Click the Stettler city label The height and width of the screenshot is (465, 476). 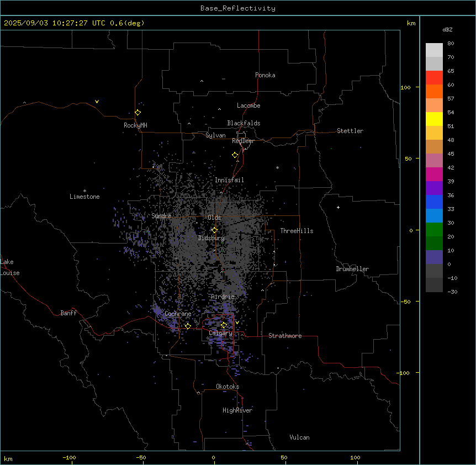[350, 131]
